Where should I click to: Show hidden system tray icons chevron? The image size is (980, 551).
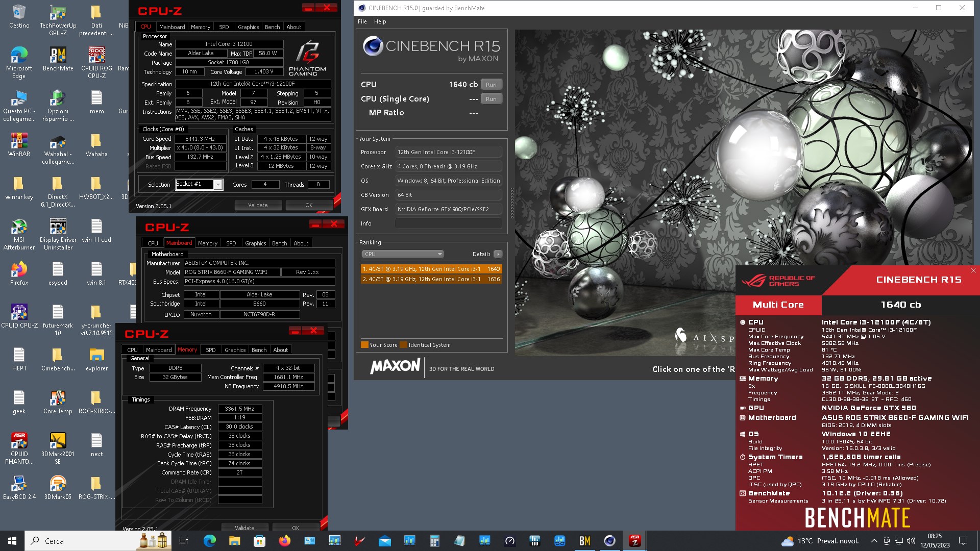[874, 541]
